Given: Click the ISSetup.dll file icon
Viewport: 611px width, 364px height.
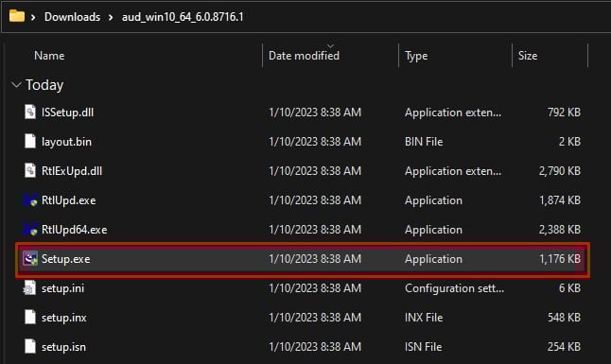Looking at the screenshot, I should click(x=30, y=112).
